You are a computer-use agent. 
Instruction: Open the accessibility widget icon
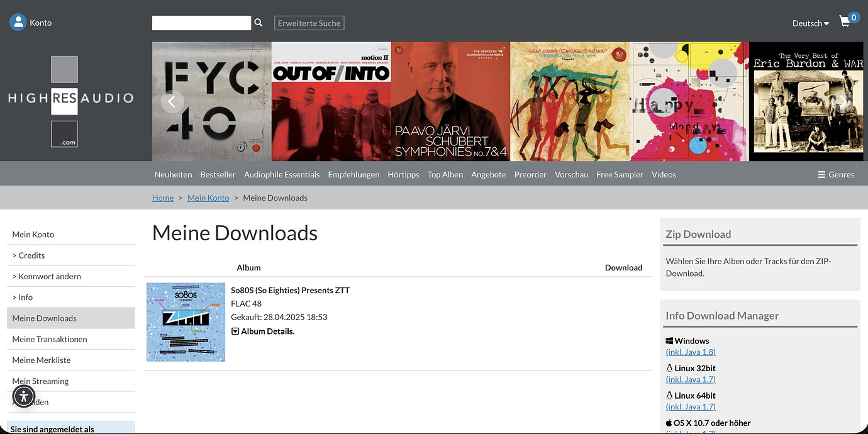[24, 396]
